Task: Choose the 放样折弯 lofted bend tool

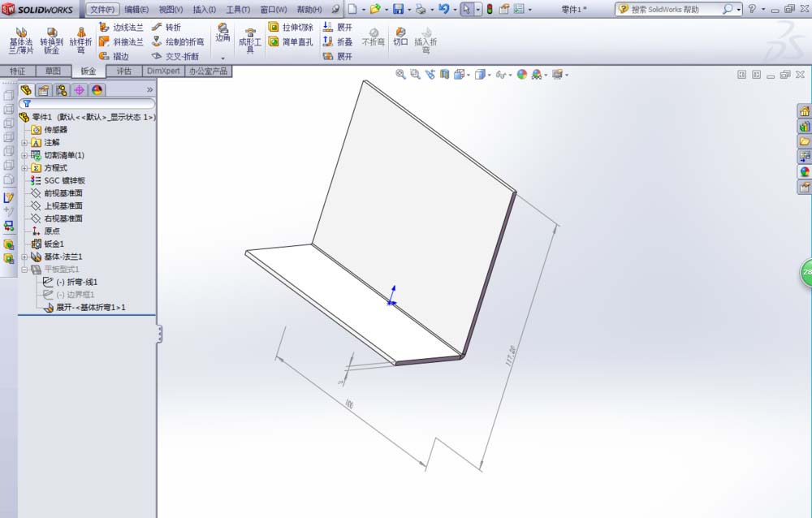Action: 80,41
